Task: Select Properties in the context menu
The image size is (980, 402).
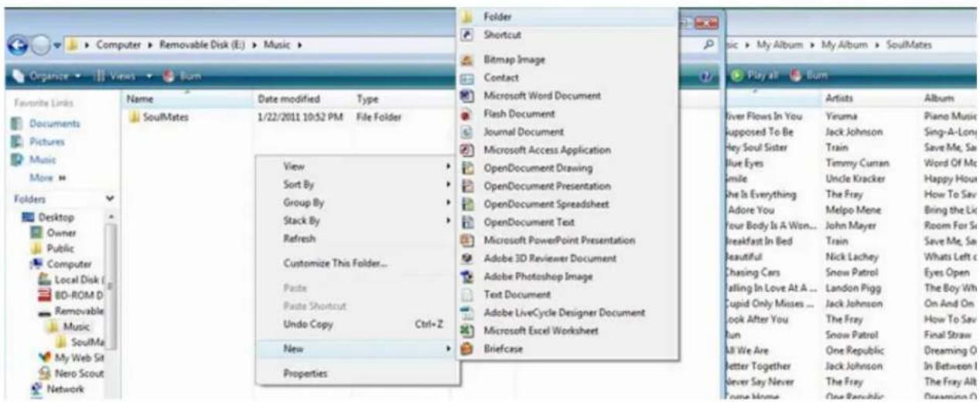Action: (x=358, y=373)
